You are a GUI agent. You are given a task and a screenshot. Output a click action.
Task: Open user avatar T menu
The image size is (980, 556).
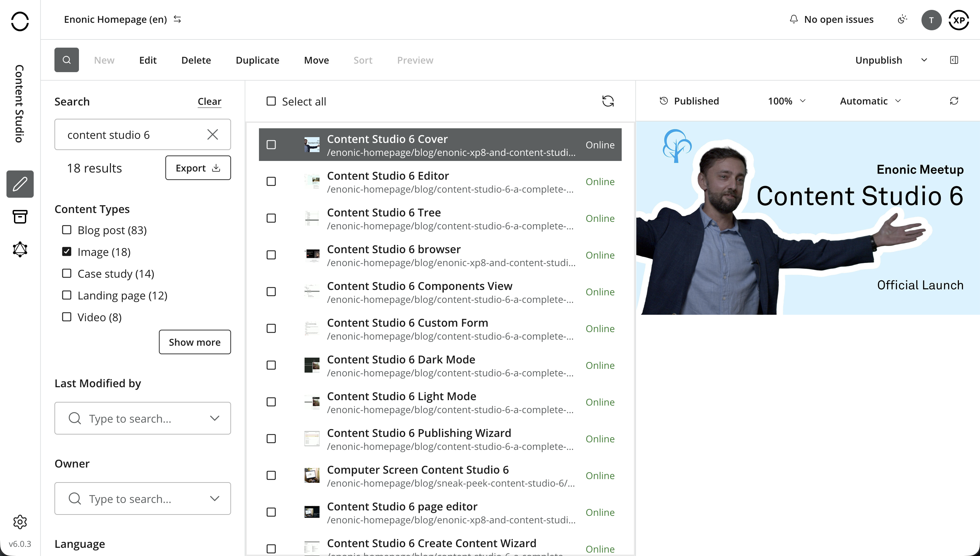pyautogui.click(x=932, y=20)
